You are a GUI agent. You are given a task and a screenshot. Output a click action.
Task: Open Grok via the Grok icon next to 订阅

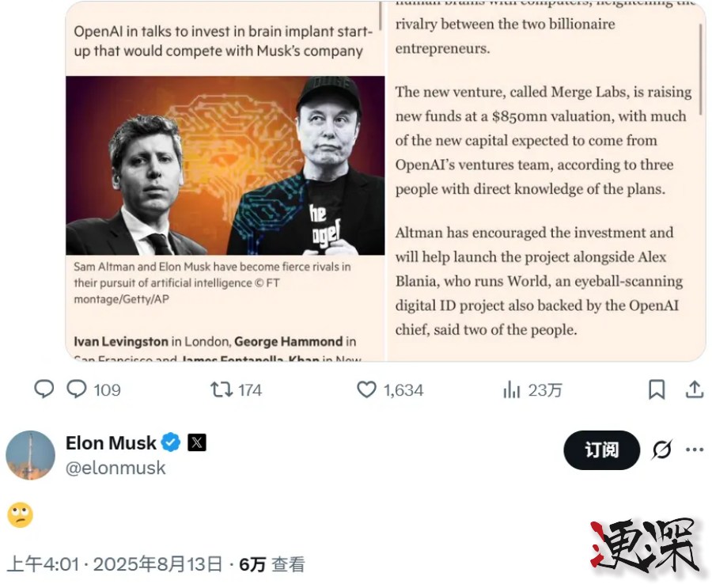[x=661, y=450]
